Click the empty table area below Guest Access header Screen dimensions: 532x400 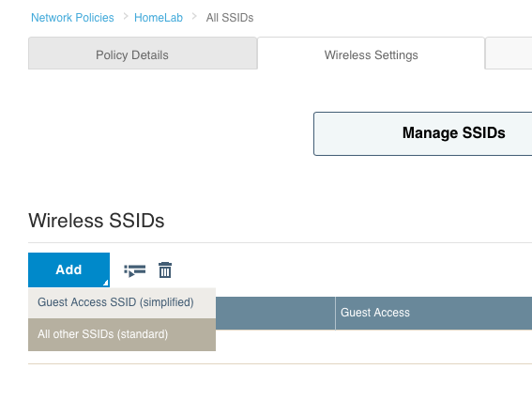click(x=433, y=346)
